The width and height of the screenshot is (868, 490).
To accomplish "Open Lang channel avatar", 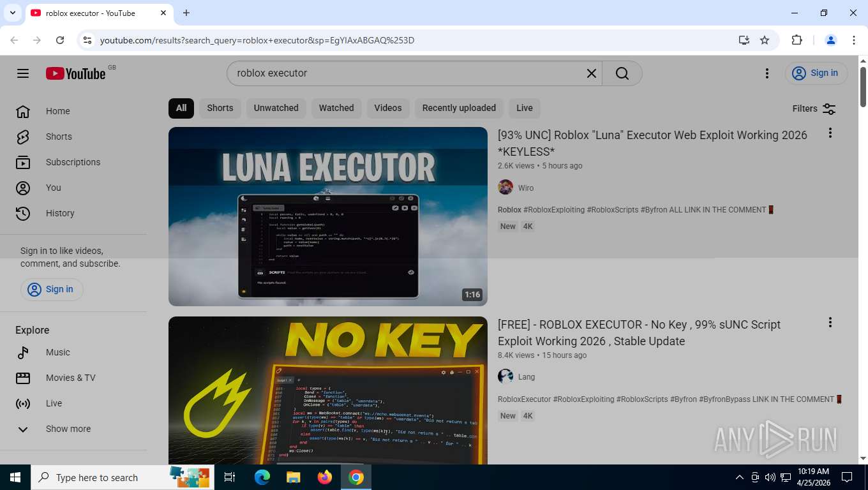I will (x=505, y=376).
